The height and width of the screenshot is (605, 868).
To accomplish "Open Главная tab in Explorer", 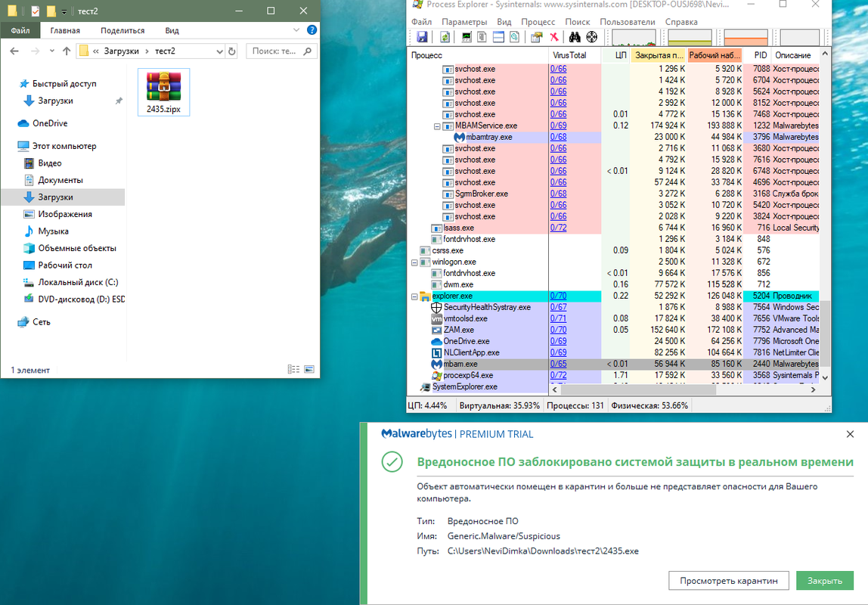I will click(x=65, y=30).
